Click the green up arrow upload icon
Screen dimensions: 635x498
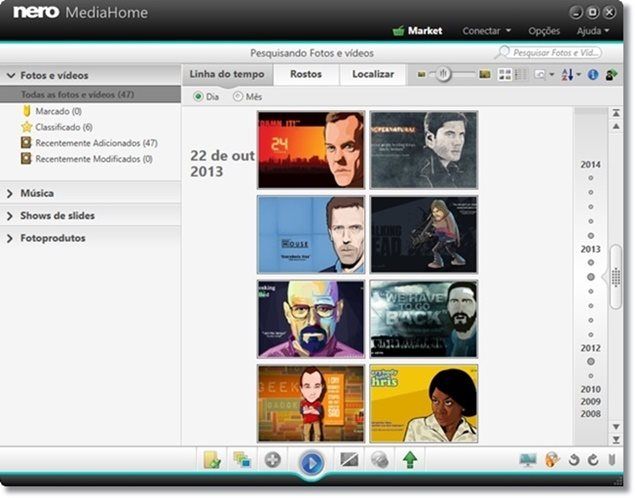pyautogui.click(x=410, y=460)
